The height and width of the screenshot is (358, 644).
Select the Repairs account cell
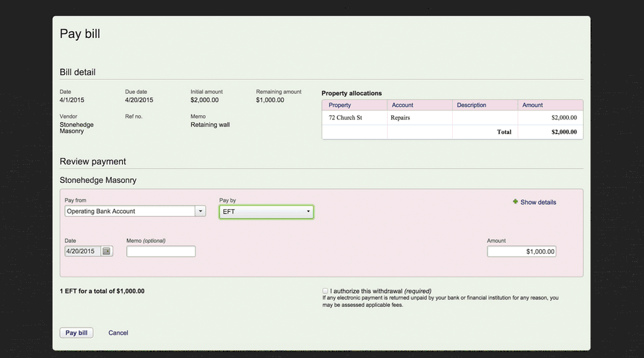tap(420, 118)
